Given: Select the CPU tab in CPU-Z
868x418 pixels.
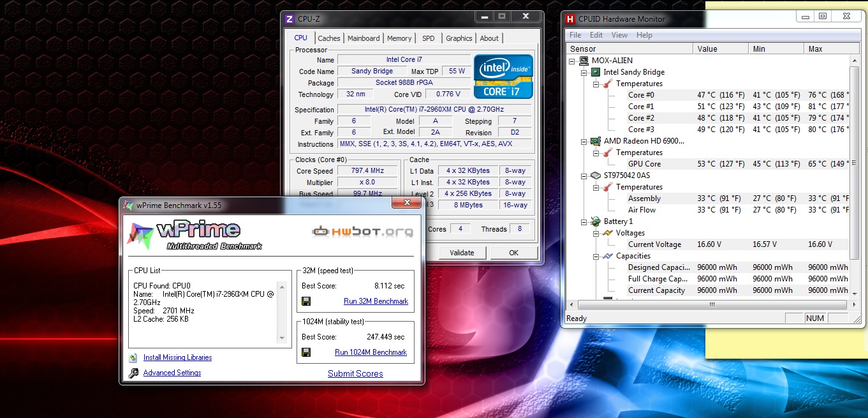Looking at the screenshot, I should pyautogui.click(x=300, y=38).
